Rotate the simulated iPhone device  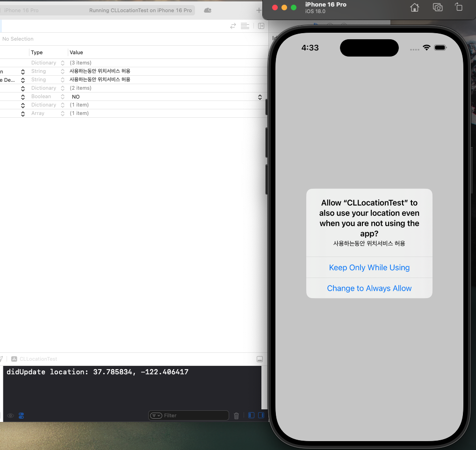point(459,7)
